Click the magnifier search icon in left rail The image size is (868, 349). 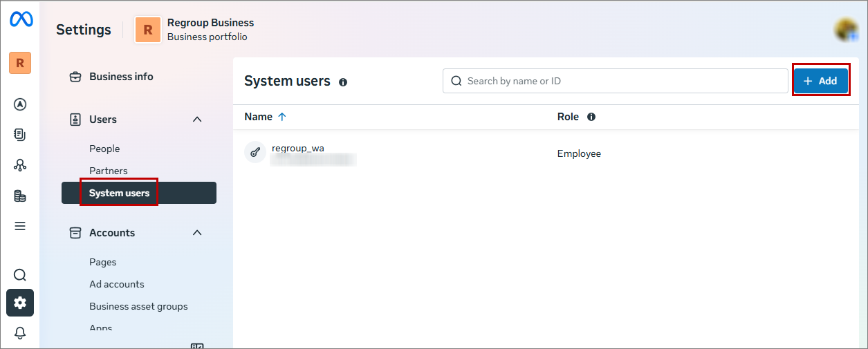[x=20, y=275]
